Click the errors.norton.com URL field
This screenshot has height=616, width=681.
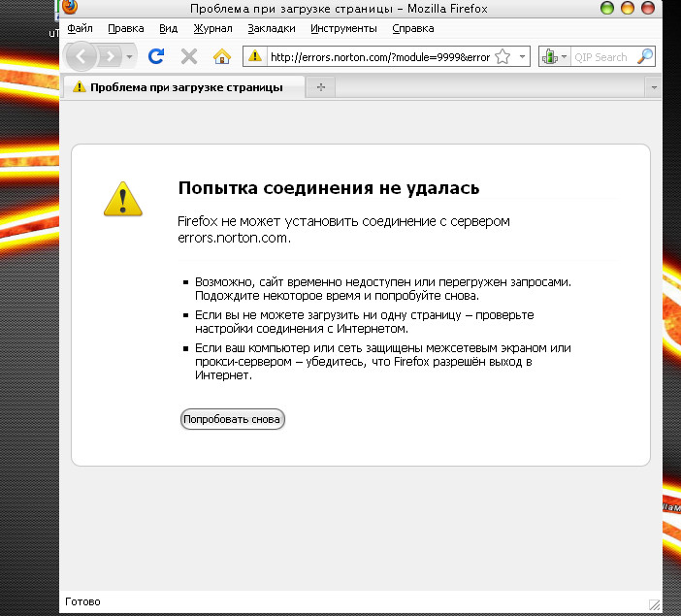tap(380, 57)
